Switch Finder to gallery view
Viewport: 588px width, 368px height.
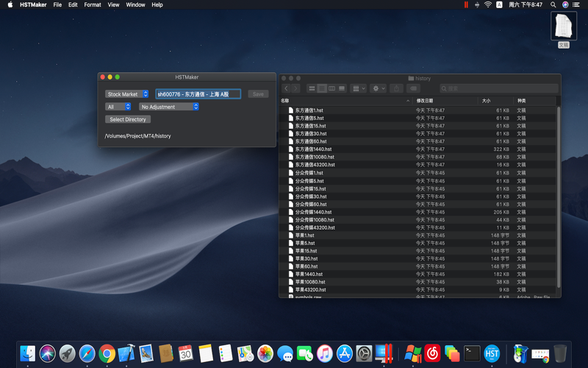342,88
